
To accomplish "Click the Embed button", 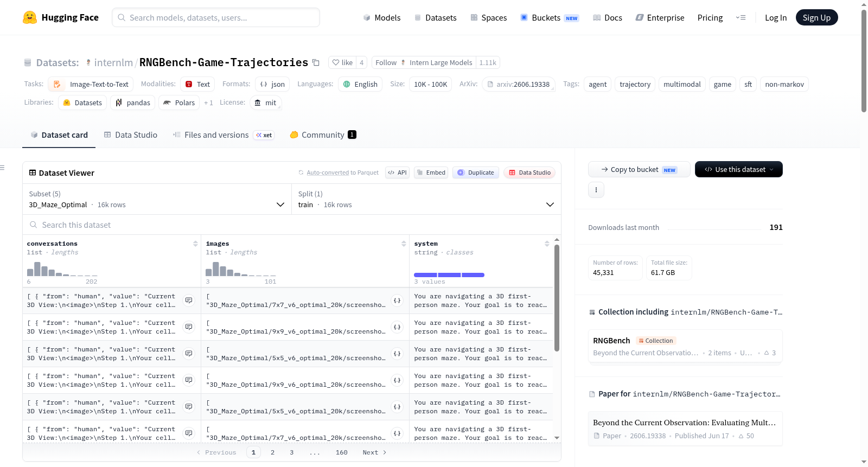I will pyautogui.click(x=431, y=172).
